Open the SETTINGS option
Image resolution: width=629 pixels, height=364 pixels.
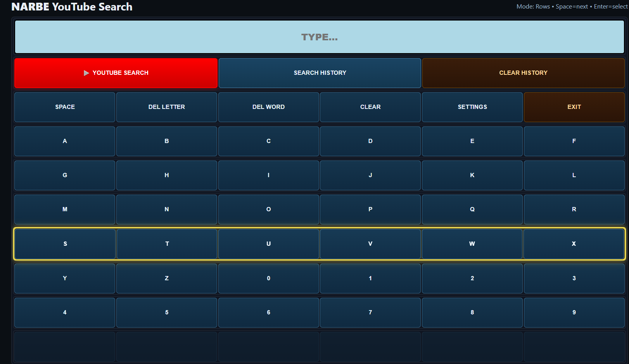pyautogui.click(x=472, y=107)
